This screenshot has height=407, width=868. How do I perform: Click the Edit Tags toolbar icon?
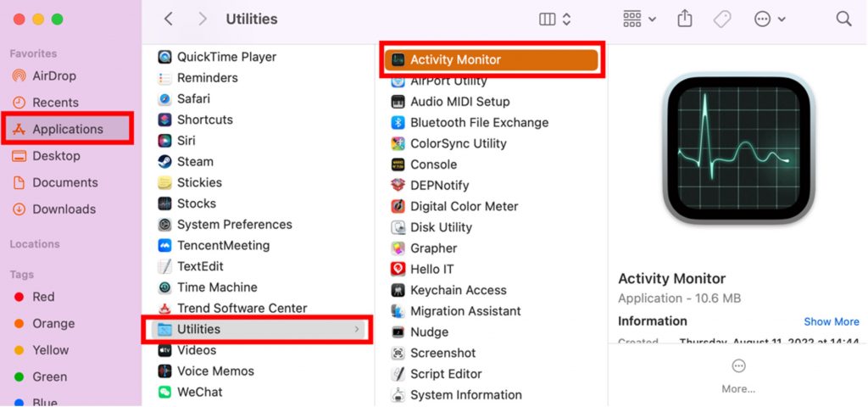tap(722, 19)
